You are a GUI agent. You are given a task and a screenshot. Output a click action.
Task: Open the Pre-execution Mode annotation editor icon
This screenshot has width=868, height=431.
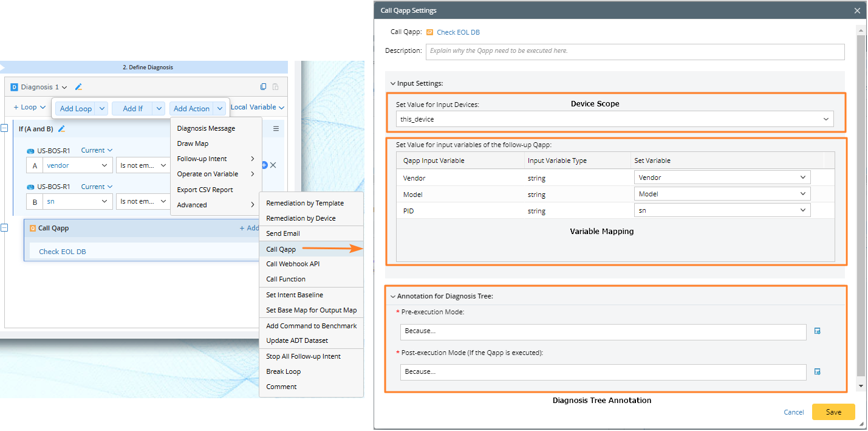tap(817, 331)
